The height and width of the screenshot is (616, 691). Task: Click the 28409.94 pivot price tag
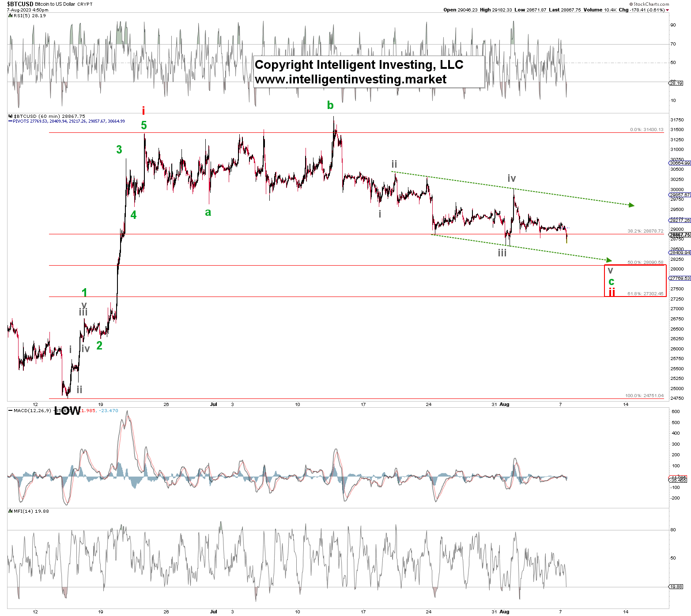[x=680, y=253]
